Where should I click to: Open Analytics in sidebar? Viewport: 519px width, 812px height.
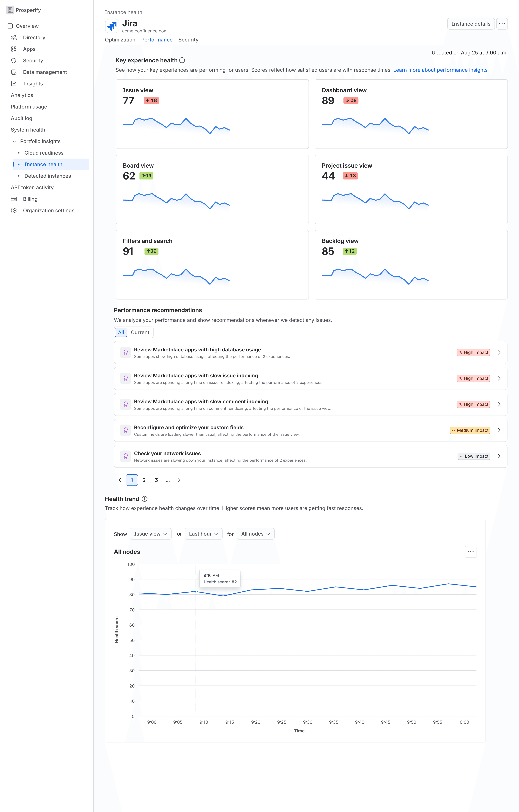pos(22,95)
